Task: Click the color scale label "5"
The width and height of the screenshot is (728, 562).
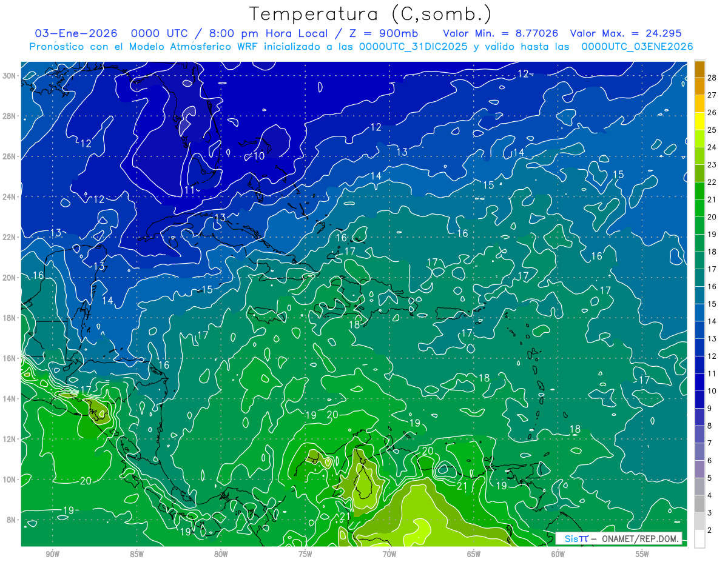Action: tap(710, 478)
